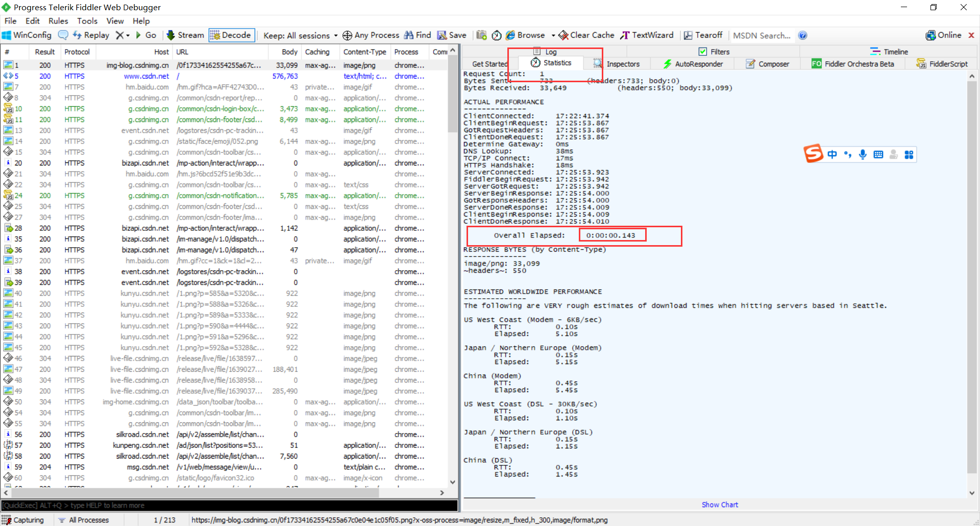
Task: Click the Sogou soft keyboard icon
Action: (x=878, y=154)
